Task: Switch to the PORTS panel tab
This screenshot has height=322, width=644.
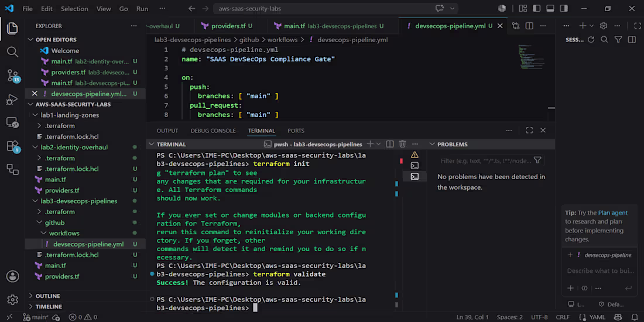Action: (296, 131)
